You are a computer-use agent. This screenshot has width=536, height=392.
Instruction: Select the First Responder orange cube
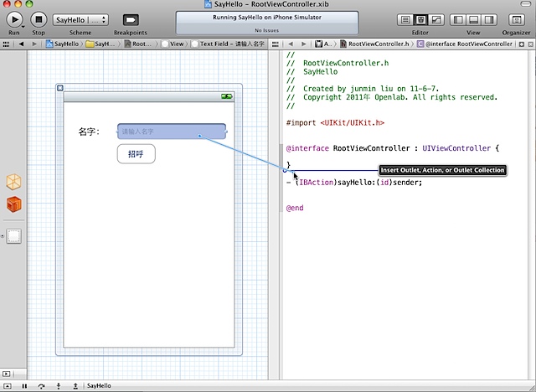point(13,204)
